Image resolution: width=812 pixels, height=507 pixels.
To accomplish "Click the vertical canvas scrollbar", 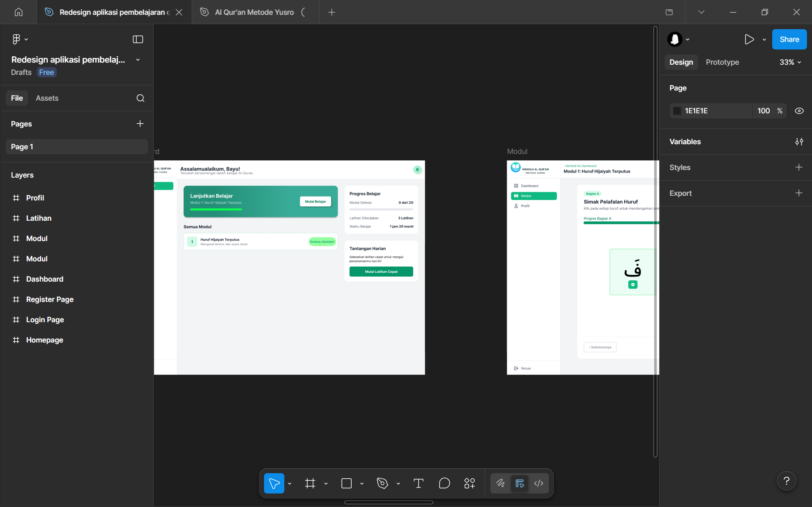I will coord(655,242).
